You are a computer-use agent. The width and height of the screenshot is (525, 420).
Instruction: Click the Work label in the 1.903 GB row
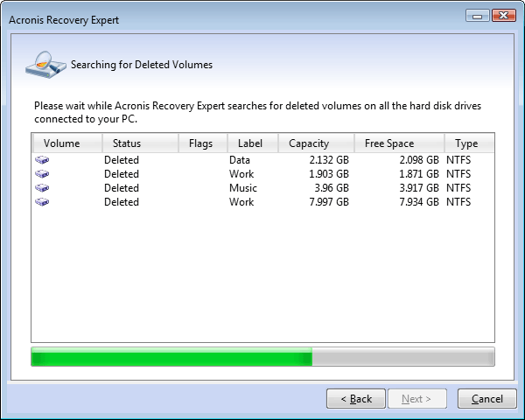241,174
